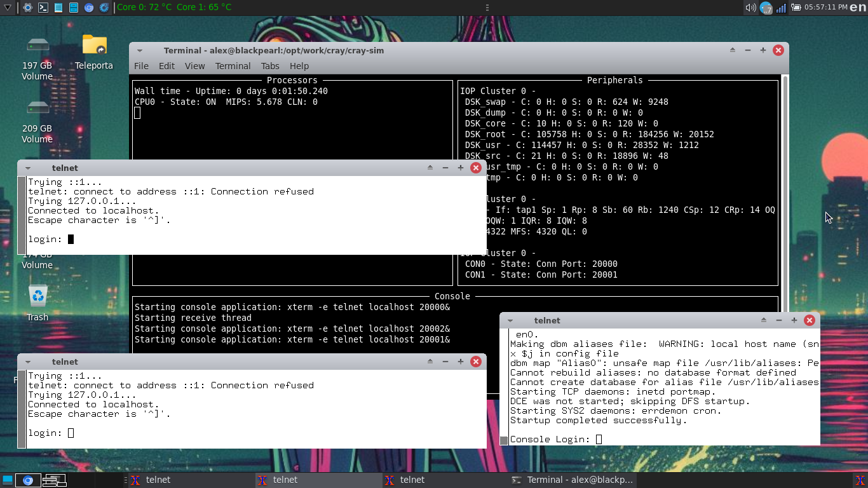Click the Terminal window vertical scrollbar
The height and width of the screenshot is (488, 868).
(x=785, y=191)
